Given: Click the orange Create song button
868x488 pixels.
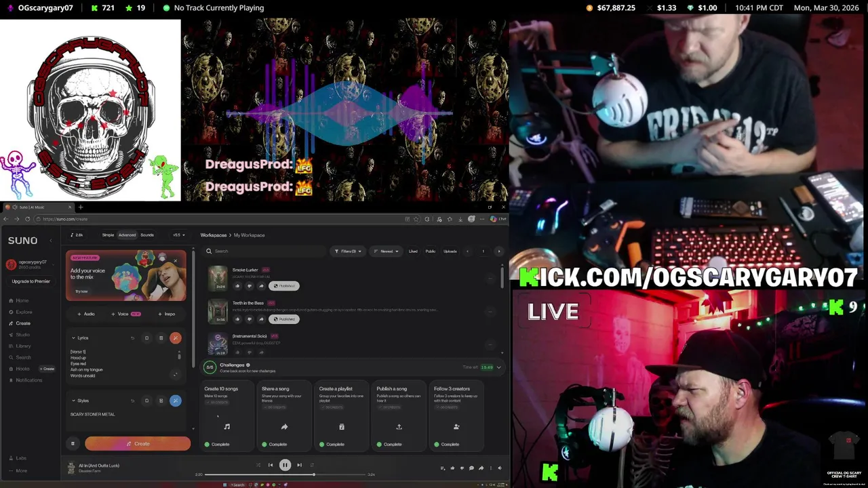Looking at the screenshot, I should tap(138, 444).
